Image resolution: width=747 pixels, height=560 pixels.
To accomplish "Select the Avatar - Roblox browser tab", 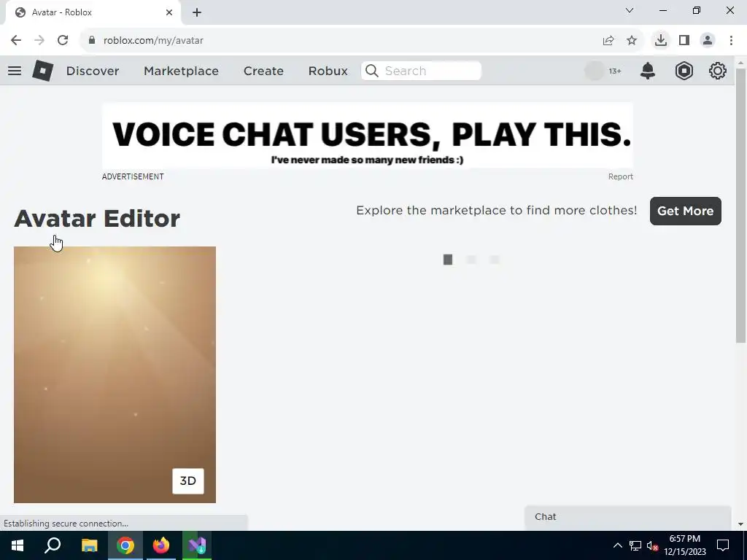I will pyautogui.click(x=93, y=12).
